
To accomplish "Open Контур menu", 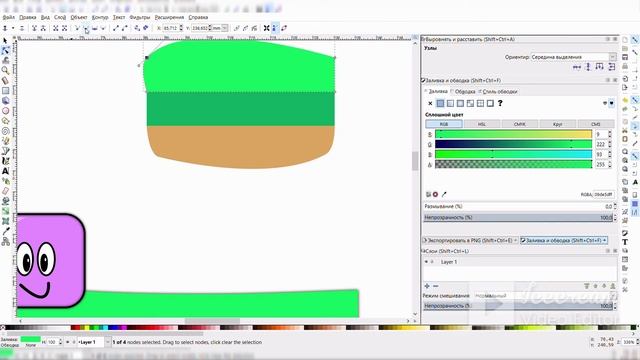I will tap(100, 17).
